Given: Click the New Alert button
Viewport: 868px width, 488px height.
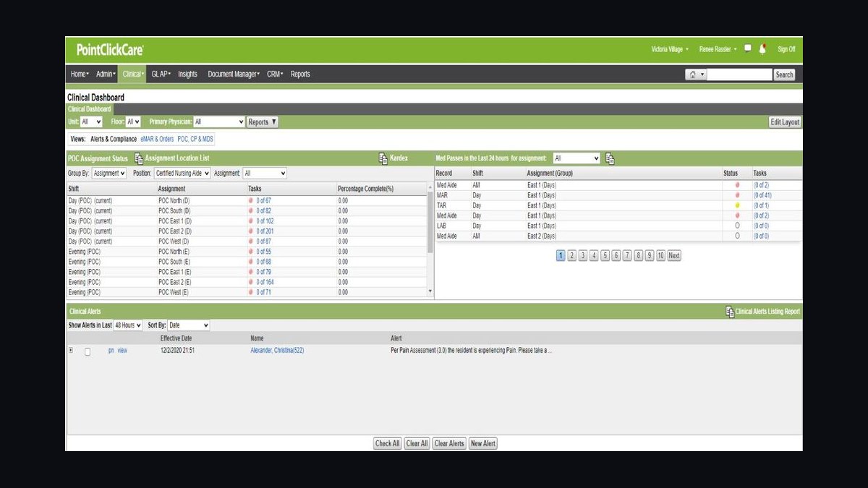Looking at the screenshot, I should (483, 443).
